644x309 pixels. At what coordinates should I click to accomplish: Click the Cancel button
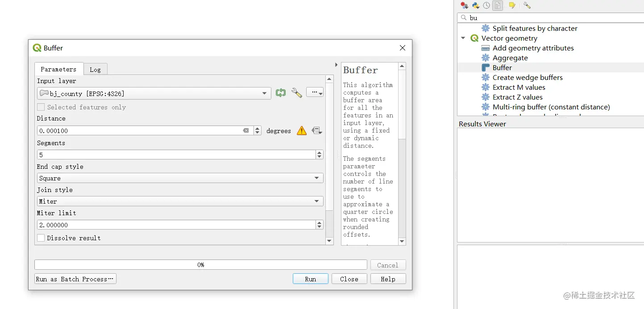[388, 265]
